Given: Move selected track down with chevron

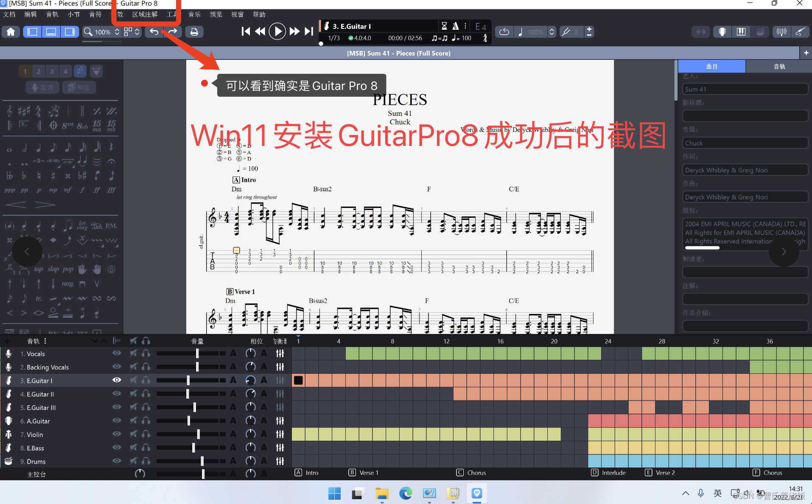Looking at the screenshot, I should coord(95,341).
